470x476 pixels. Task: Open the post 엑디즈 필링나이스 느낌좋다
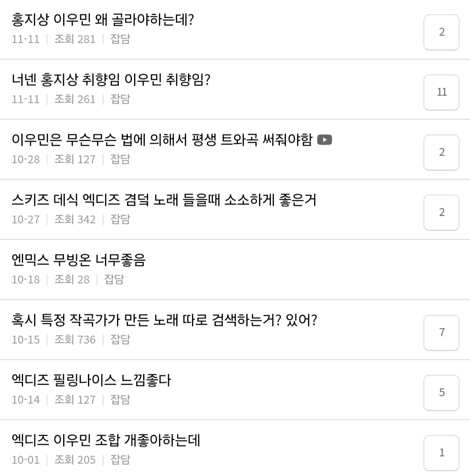click(x=91, y=380)
